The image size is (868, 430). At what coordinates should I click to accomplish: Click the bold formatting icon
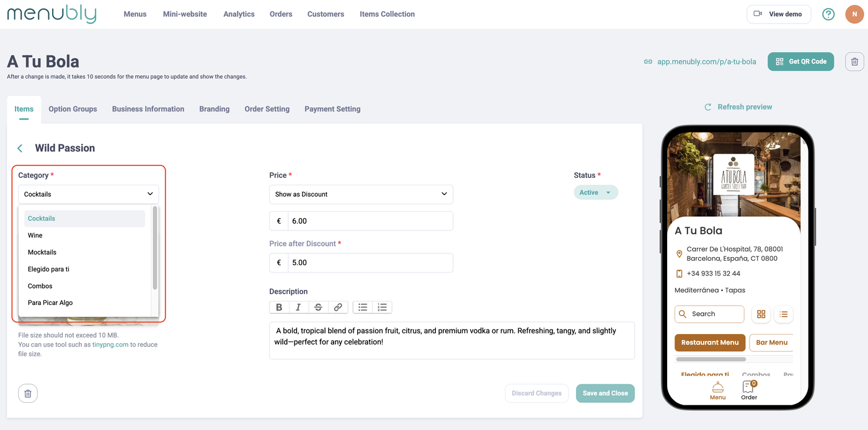click(x=279, y=307)
